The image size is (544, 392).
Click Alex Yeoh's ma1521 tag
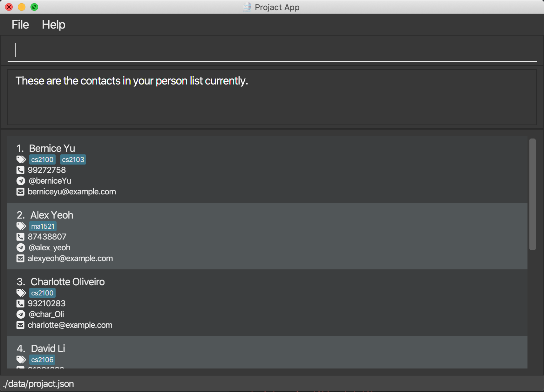pyautogui.click(x=43, y=226)
